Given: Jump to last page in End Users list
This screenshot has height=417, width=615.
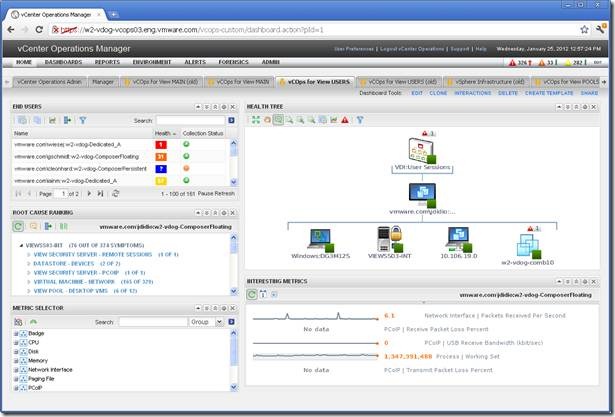Looking at the screenshot, I should click(x=100, y=193).
